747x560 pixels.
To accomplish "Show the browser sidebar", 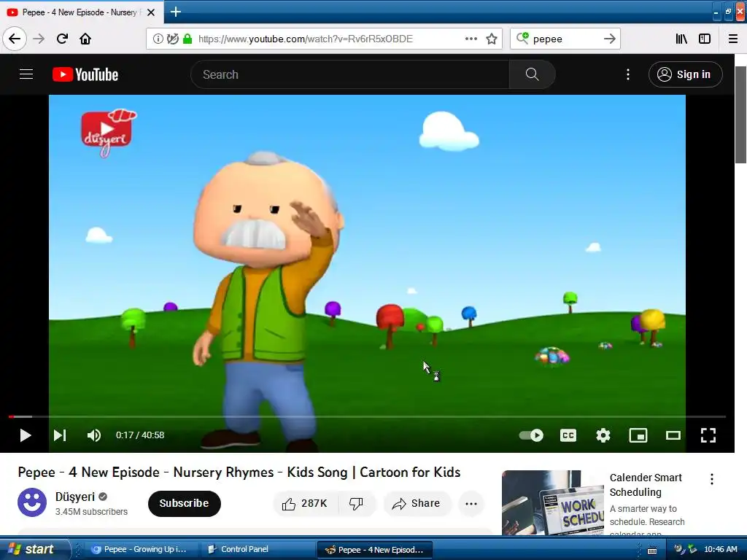I will pyautogui.click(x=705, y=39).
